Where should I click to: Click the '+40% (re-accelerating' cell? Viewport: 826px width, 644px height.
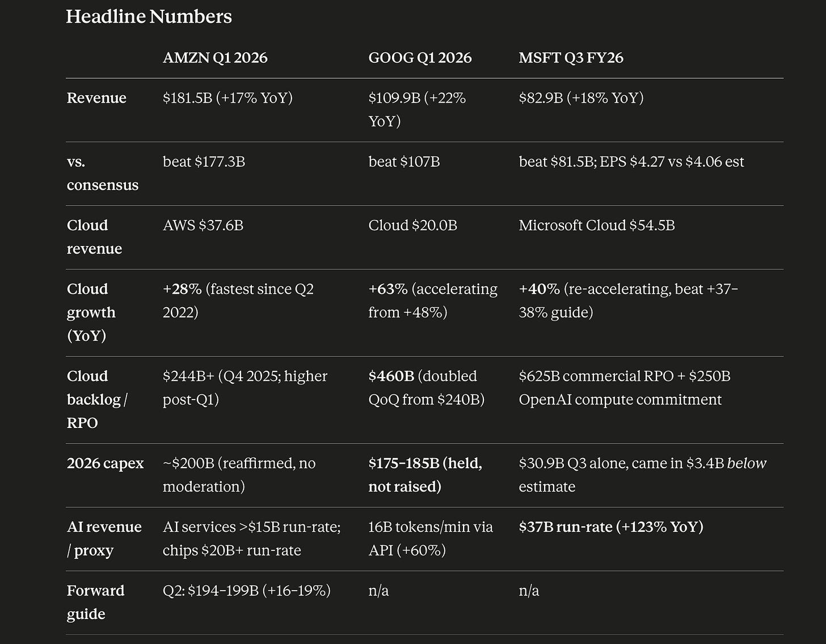(x=629, y=300)
